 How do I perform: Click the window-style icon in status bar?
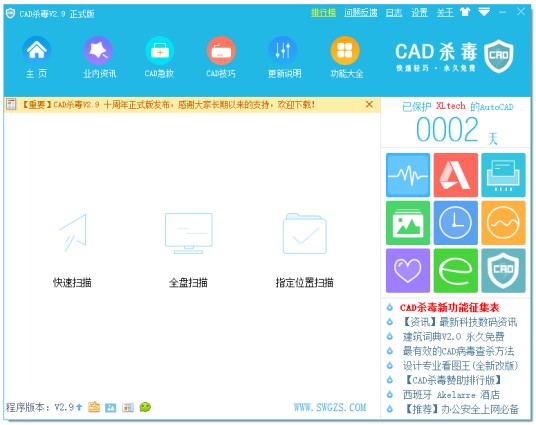coord(128,408)
